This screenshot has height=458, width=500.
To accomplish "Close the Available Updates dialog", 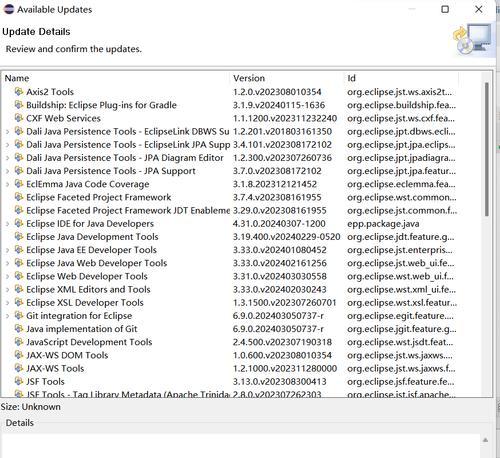I will coord(479,9).
